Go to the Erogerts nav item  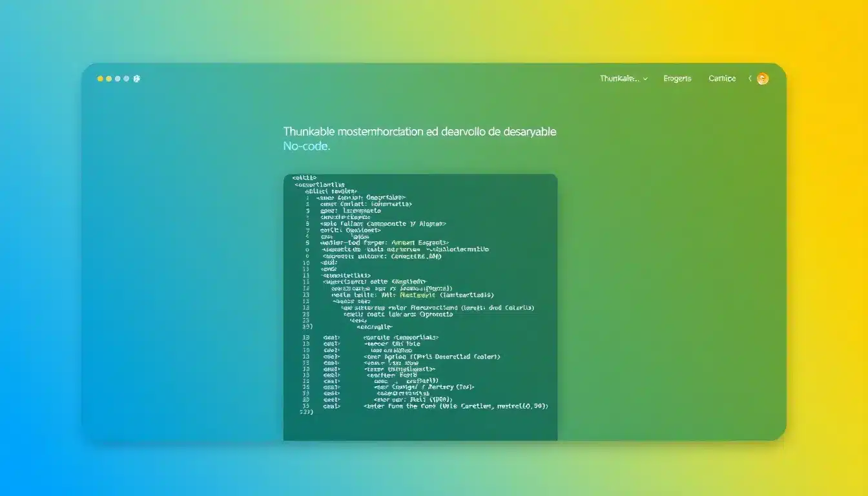677,79
